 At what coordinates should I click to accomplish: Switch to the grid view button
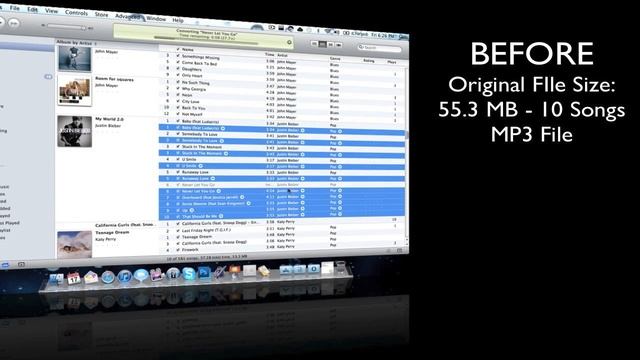331,44
